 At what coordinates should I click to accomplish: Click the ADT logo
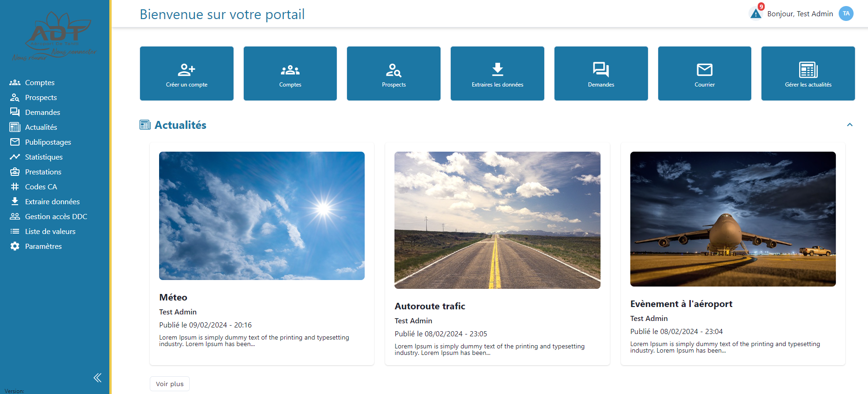(x=55, y=36)
